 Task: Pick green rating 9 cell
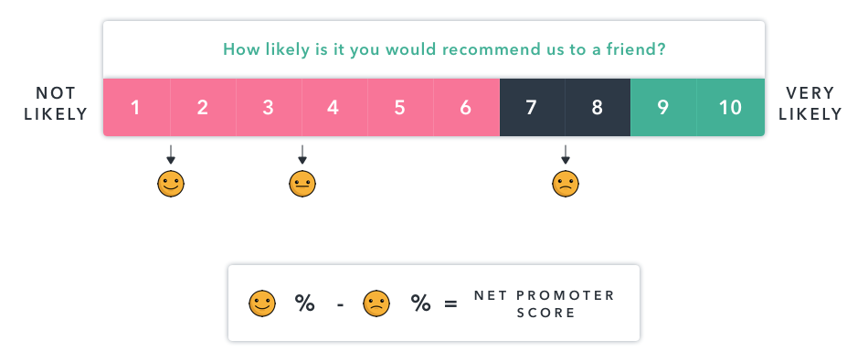click(663, 107)
